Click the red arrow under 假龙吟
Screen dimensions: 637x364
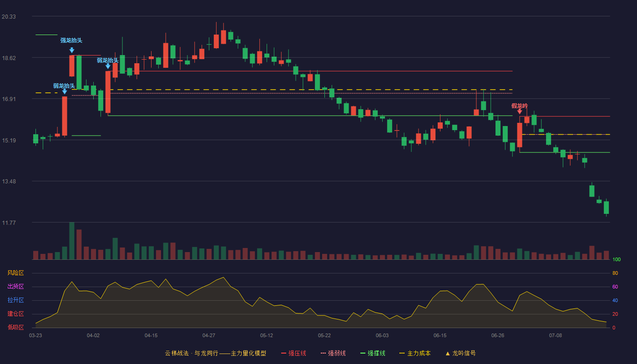pos(520,111)
